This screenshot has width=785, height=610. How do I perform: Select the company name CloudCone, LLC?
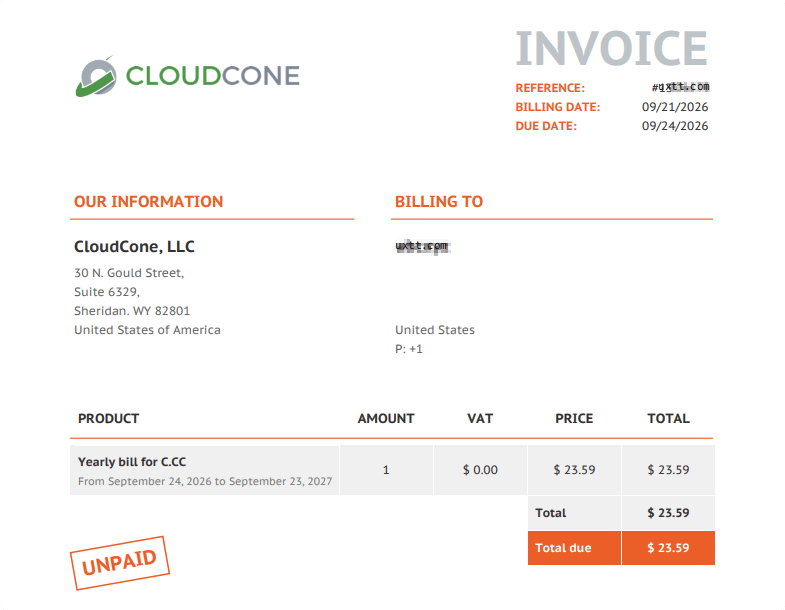coord(134,246)
